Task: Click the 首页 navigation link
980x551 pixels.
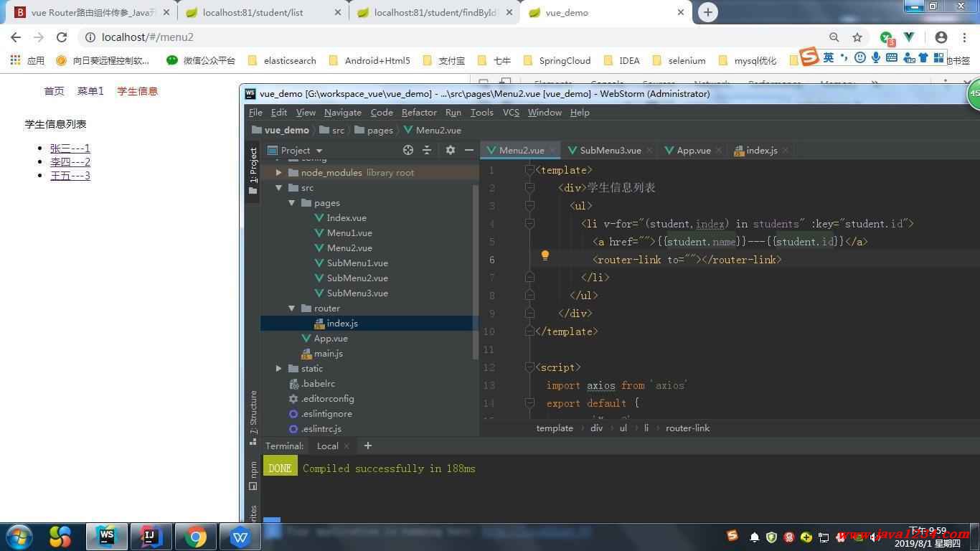Action: pyautogui.click(x=54, y=91)
